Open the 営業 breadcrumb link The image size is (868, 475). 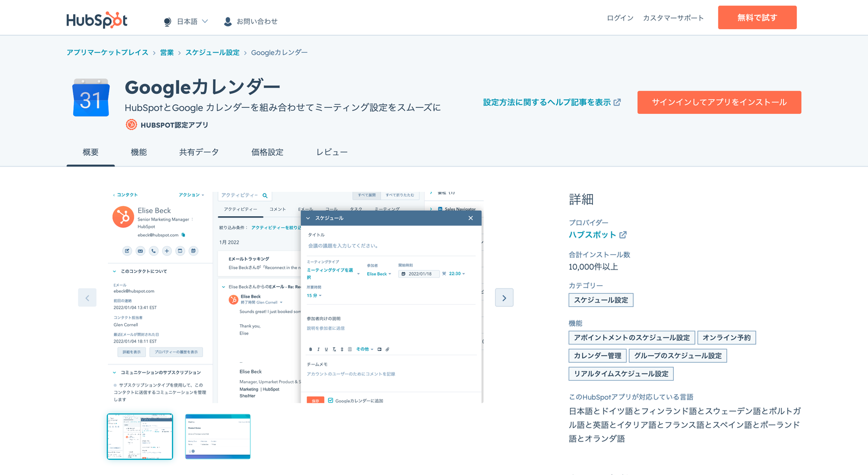tap(167, 53)
